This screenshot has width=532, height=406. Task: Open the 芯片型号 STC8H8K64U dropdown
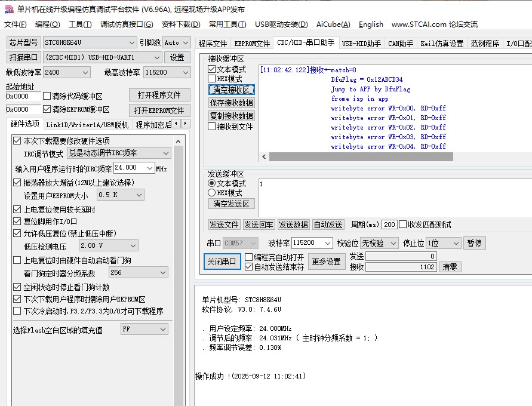coord(132,43)
